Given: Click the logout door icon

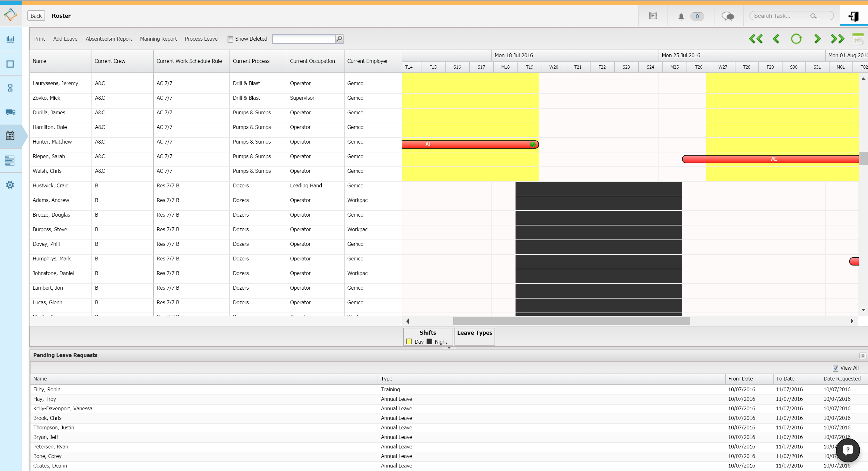Looking at the screenshot, I should pyautogui.click(x=853, y=16).
